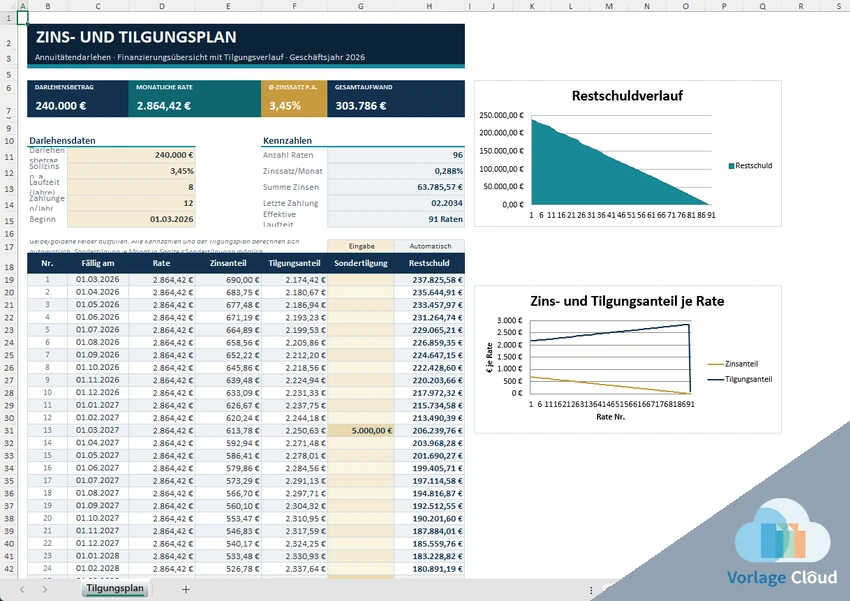
Task: Click the Zinsanteil legend entry
Action: point(733,364)
